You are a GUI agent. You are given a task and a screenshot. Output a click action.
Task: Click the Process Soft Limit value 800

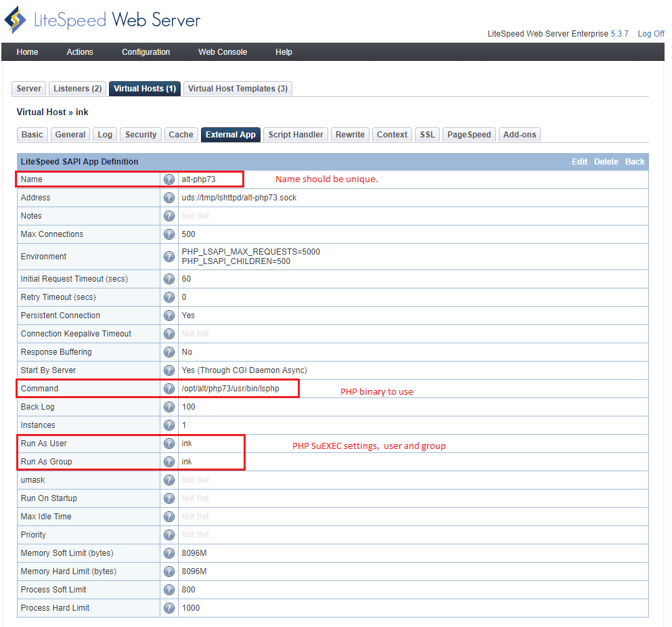189,590
